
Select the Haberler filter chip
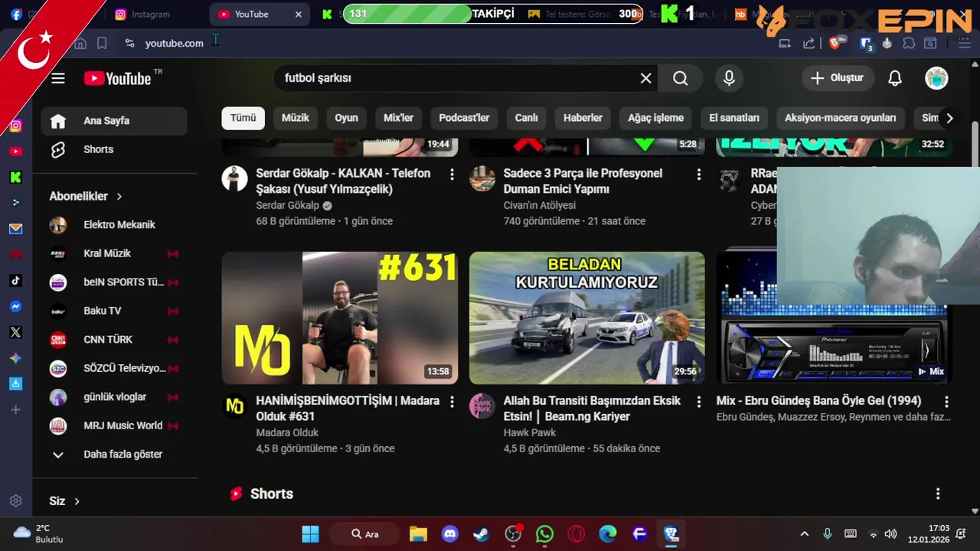point(583,118)
